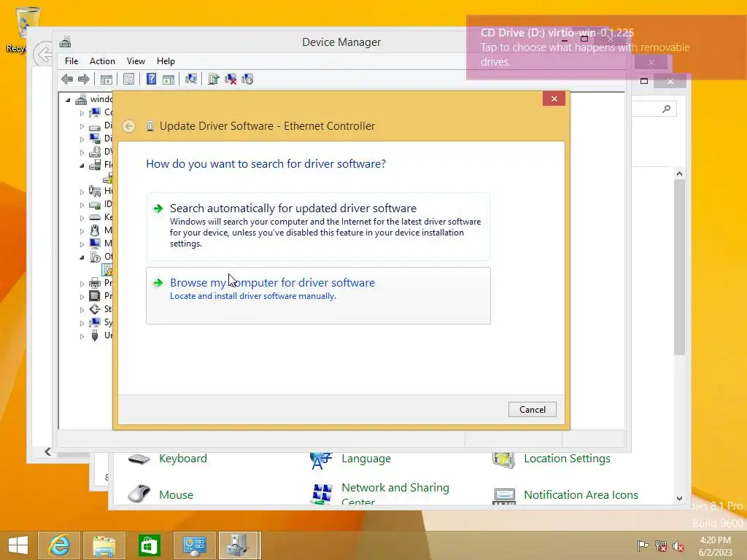
Task: Open Mouse icon in Control Panel window
Action: (x=139, y=494)
